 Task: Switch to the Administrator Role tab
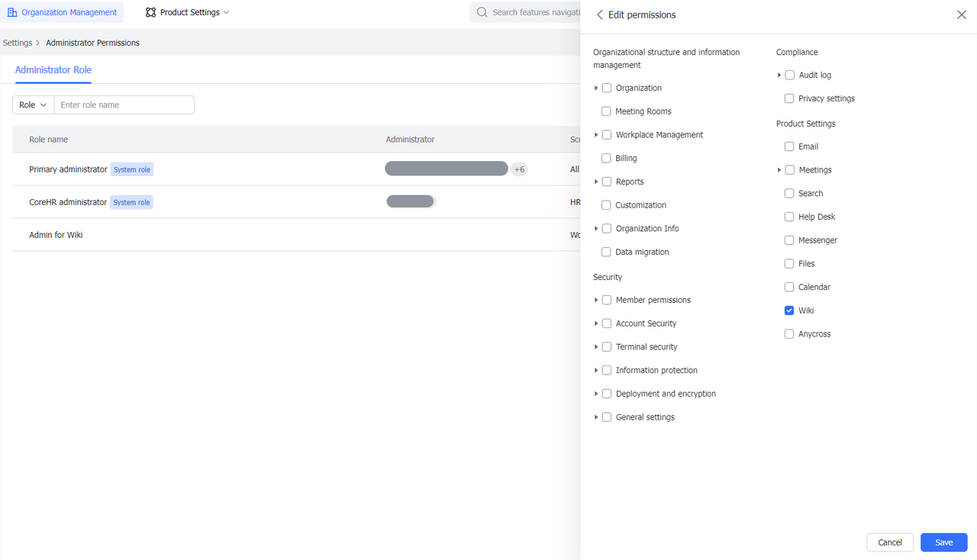click(x=53, y=69)
